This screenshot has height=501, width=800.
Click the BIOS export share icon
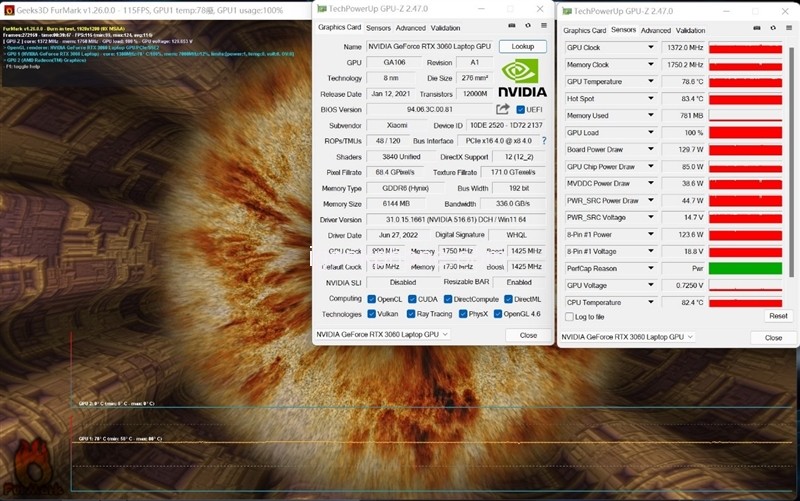coord(503,109)
